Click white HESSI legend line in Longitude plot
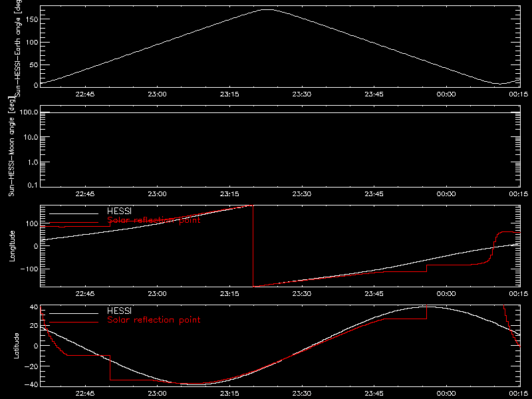532x399 pixels. (74, 213)
